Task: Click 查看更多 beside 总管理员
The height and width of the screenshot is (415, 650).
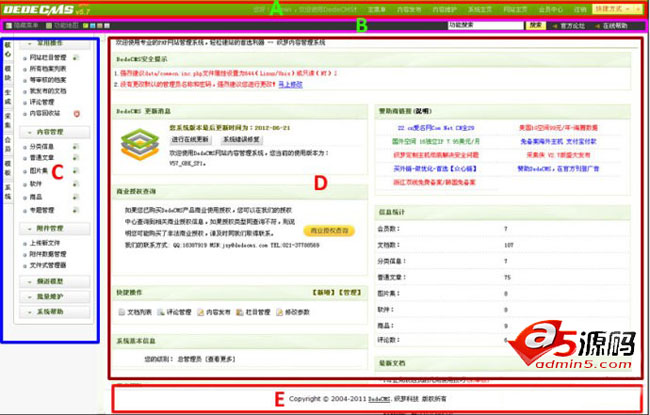Action: tap(222, 359)
